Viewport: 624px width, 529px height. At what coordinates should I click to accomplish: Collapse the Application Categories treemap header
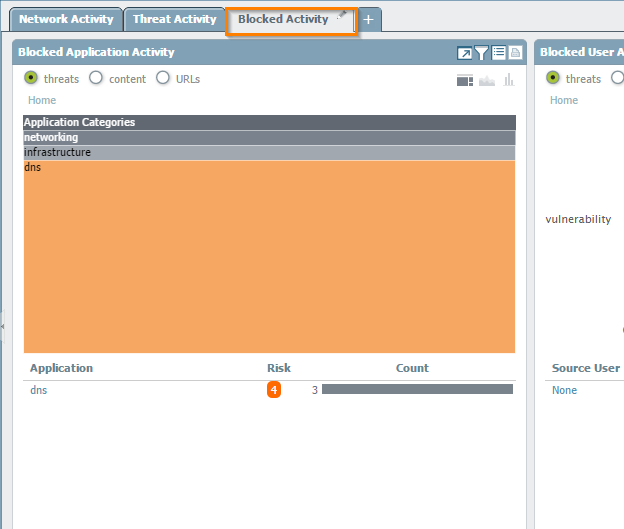[269, 122]
